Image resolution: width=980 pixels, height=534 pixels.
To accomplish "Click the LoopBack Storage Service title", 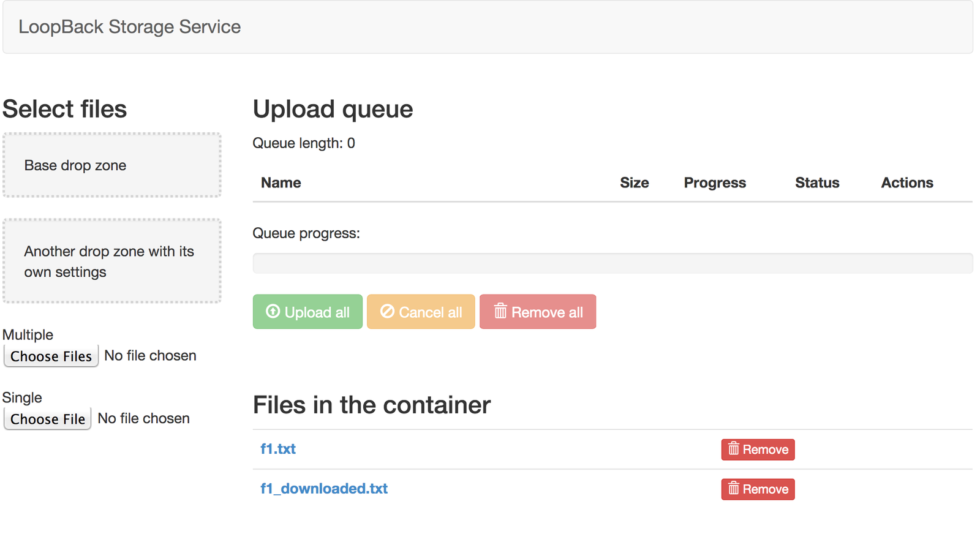I will [x=129, y=27].
